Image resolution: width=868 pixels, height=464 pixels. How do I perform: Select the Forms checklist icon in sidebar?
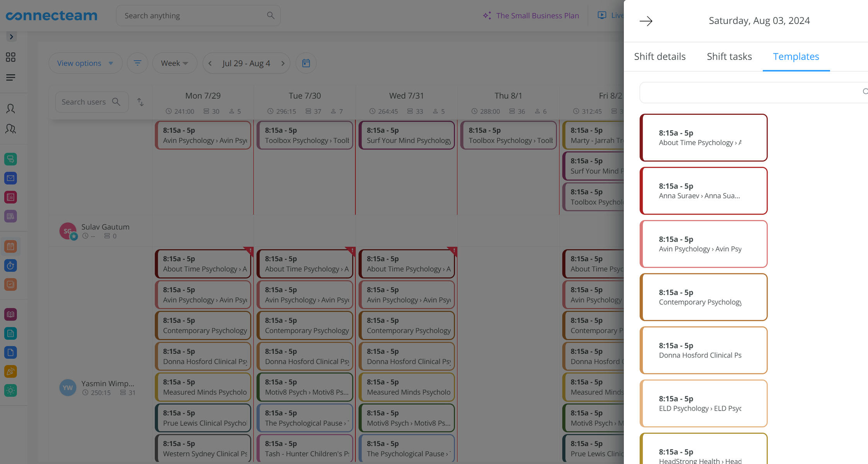(10, 285)
